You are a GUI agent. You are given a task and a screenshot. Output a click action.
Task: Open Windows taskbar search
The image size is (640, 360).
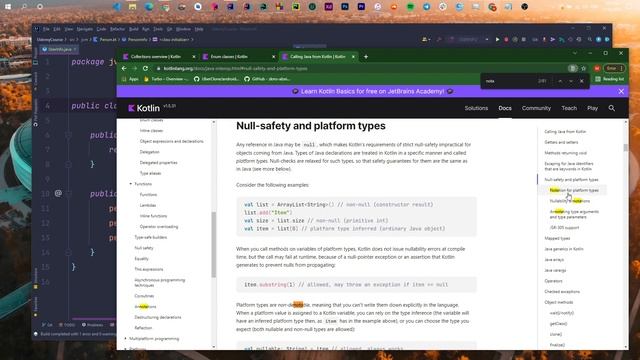[x=24, y=7]
